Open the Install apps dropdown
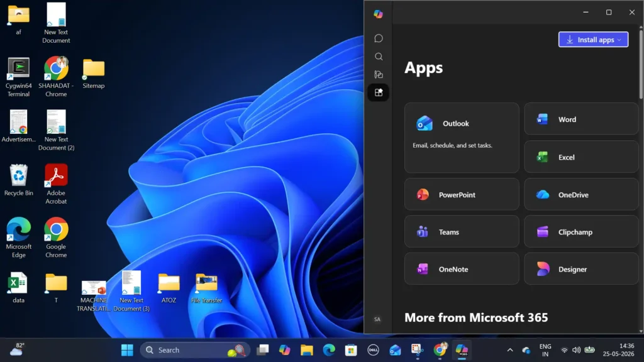Screen dimensions: 644x362 (x=593, y=40)
